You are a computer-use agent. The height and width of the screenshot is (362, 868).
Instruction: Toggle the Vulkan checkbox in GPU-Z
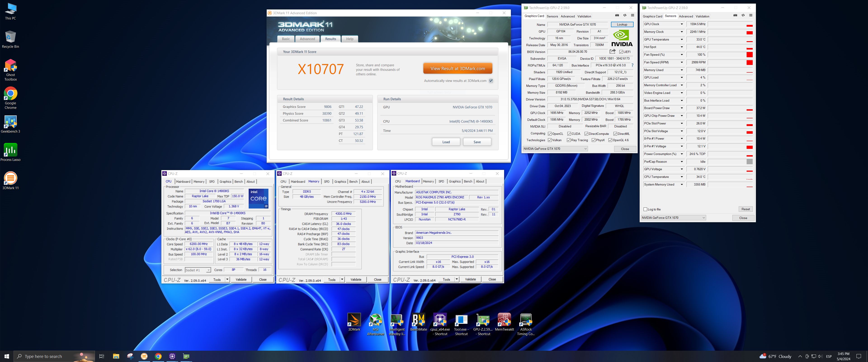coord(550,140)
